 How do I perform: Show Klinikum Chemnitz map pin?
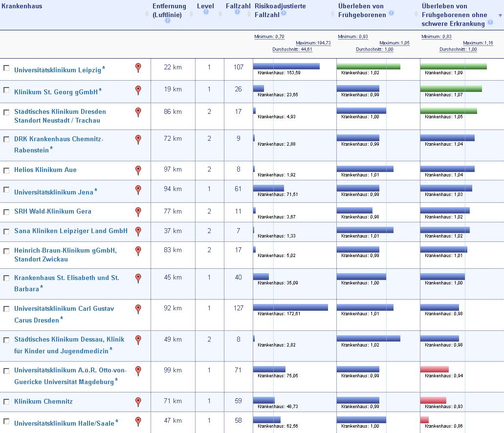pyautogui.click(x=138, y=402)
